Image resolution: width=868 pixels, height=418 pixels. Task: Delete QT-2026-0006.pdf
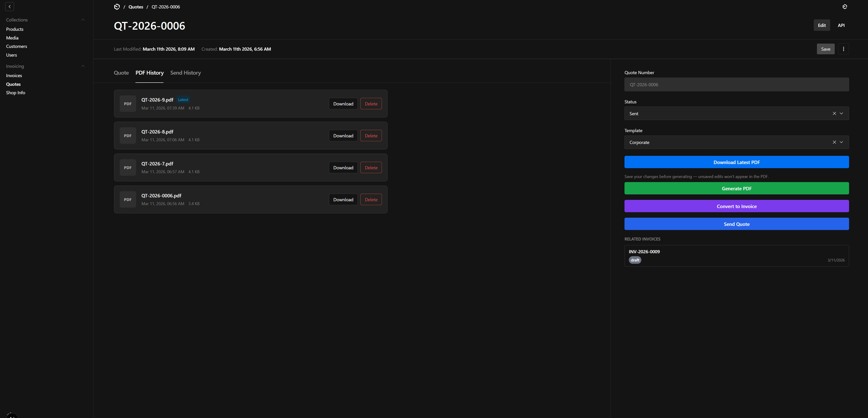[371, 200]
